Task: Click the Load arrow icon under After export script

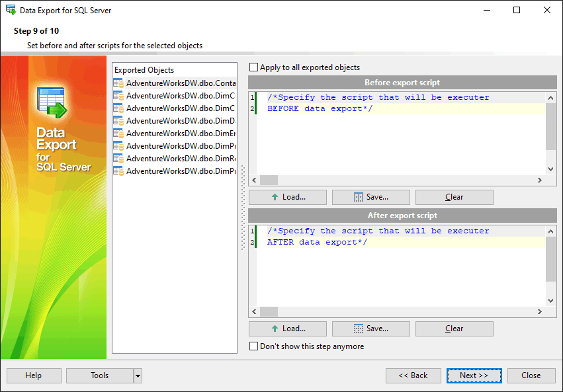Action: 275,329
